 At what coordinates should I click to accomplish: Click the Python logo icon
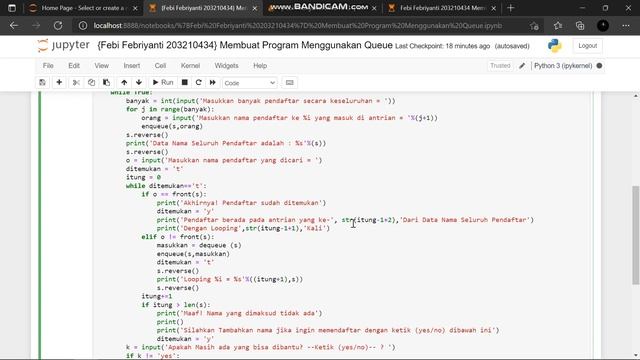pyautogui.click(x=554, y=46)
